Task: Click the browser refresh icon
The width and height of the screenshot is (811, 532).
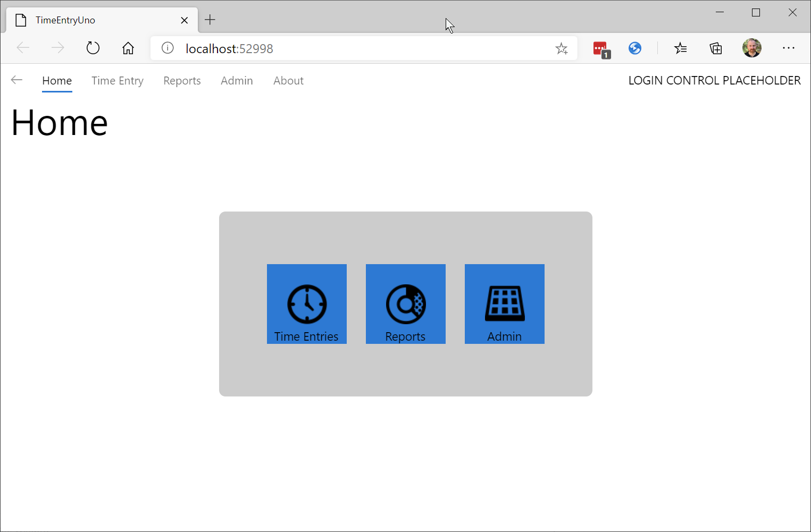Action: coord(93,48)
